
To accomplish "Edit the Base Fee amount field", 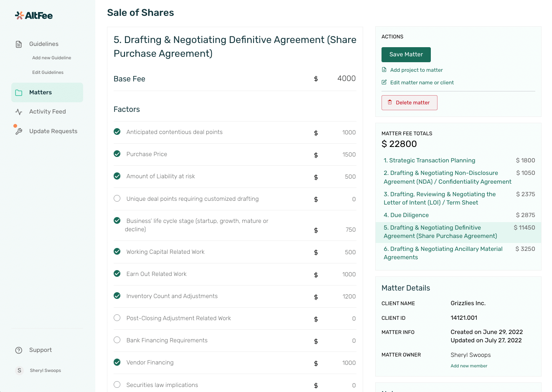I will [346, 78].
